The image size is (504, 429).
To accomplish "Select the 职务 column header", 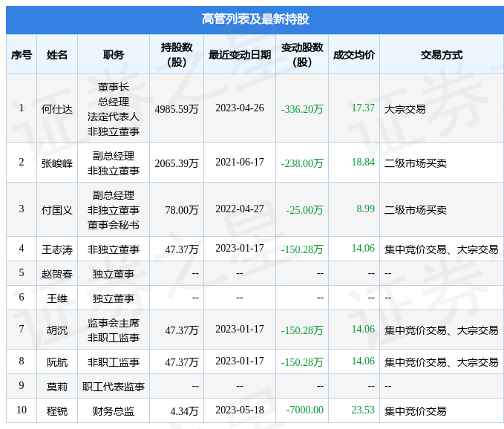I will pyautogui.click(x=114, y=55).
